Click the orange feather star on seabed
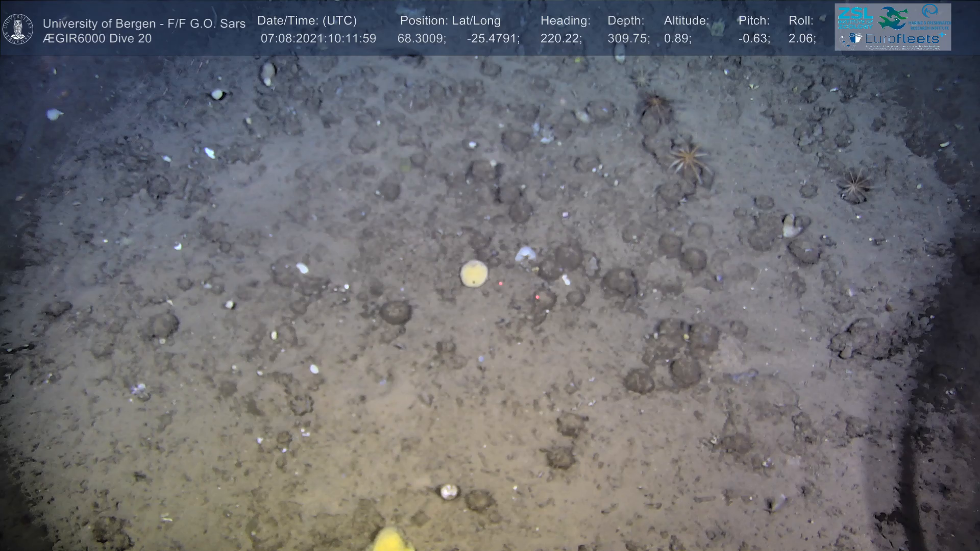This screenshot has height=551, width=980. pyautogui.click(x=688, y=160)
